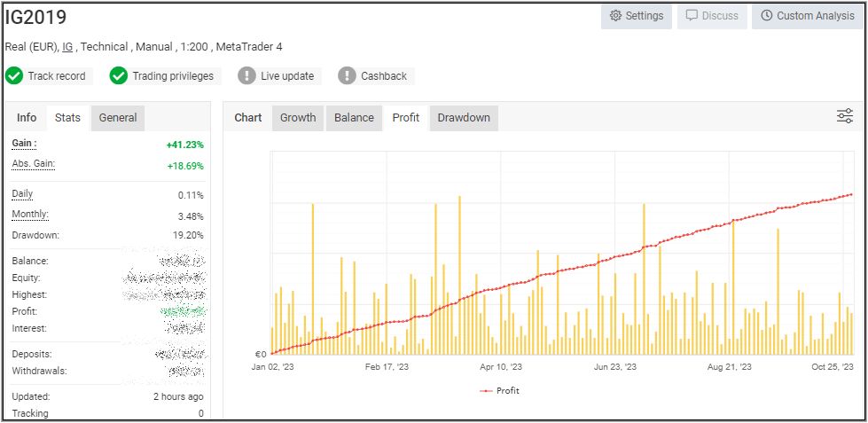Switch to the Info tab
The height and width of the screenshot is (423, 868).
[27, 118]
